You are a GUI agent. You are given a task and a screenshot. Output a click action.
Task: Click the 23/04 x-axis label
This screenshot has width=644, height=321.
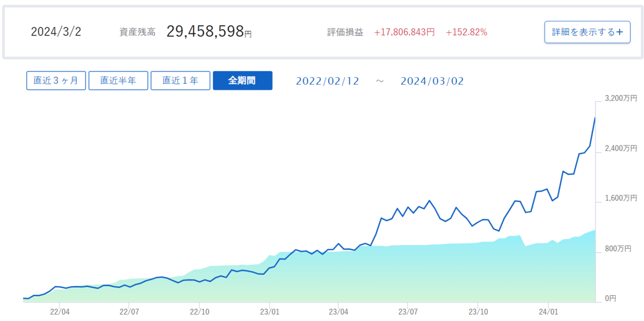point(338,311)
